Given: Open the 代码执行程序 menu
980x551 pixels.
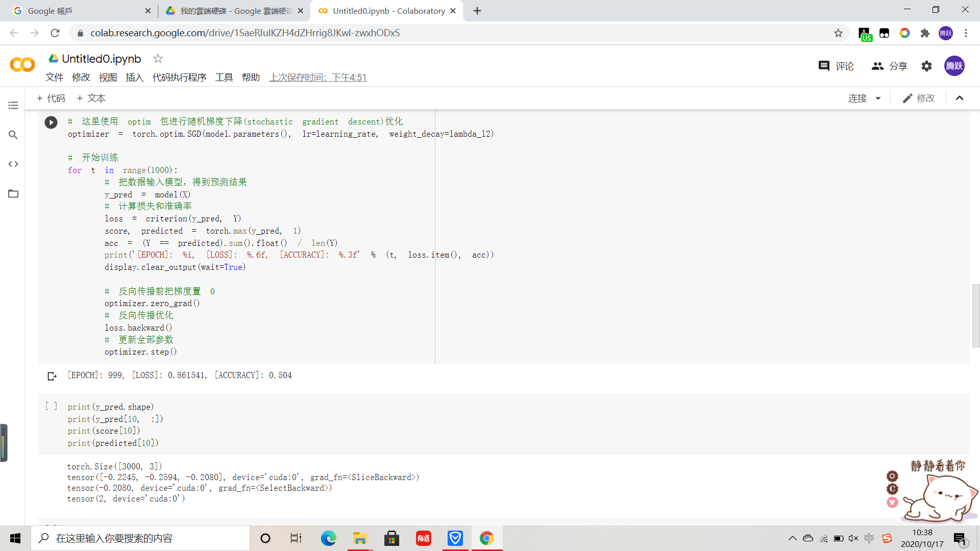Looking at the screenshot, I should pyautogui.click(x=179, y=78).
